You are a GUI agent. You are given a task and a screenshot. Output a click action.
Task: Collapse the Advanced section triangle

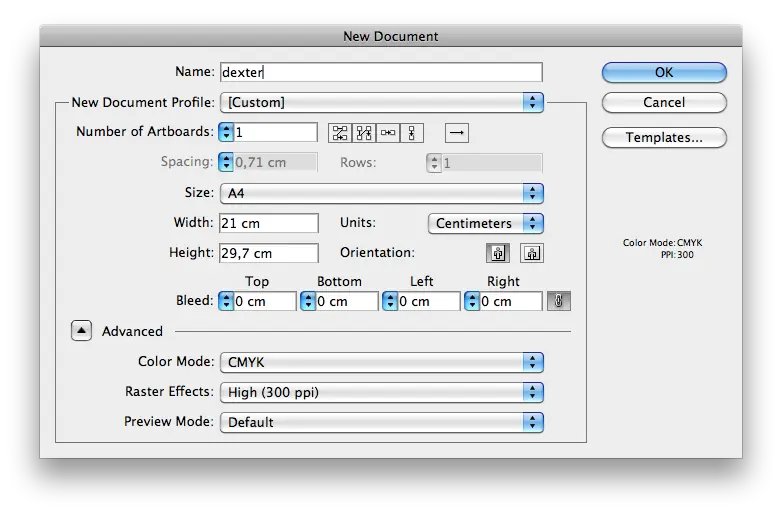point(81,331)
